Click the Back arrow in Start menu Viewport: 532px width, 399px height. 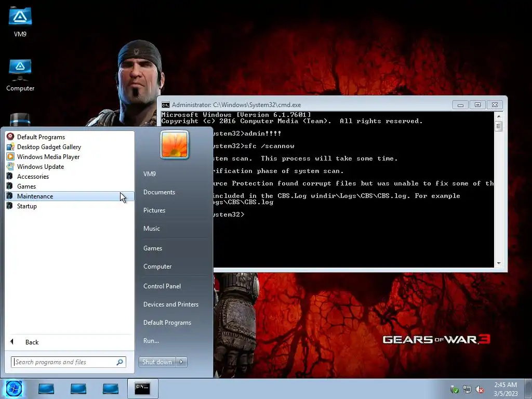click(x=12, y=342)
